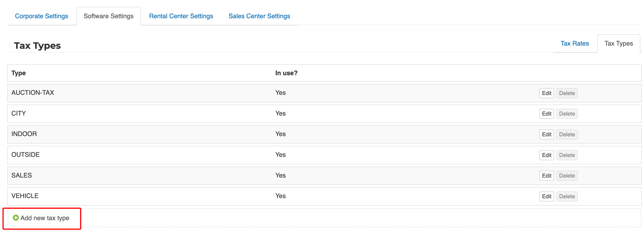Delete the VEHICLE tax type
Image resolution: width=644 pixels, height=232 pixels.
pos(567,196)
